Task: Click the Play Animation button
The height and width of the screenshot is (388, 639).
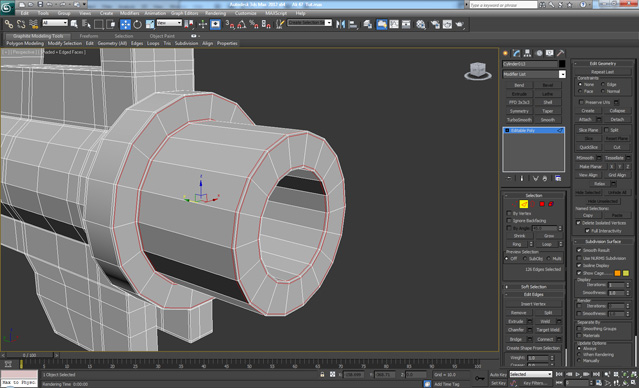Action: [x=578, y=374]
